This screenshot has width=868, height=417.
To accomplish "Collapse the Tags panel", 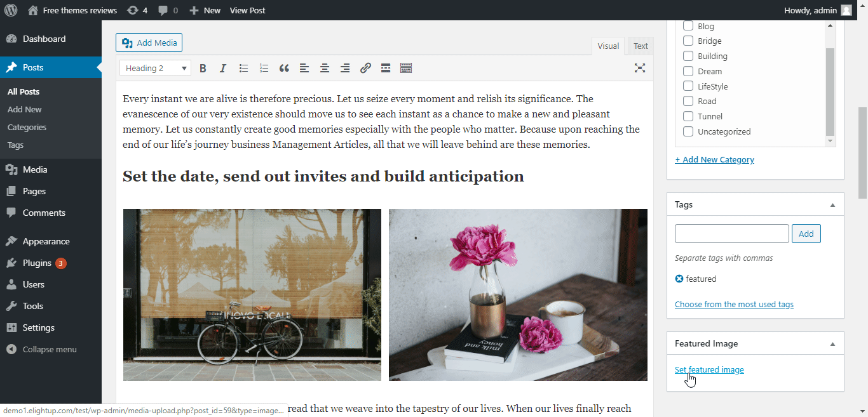I will coord(832,205).
